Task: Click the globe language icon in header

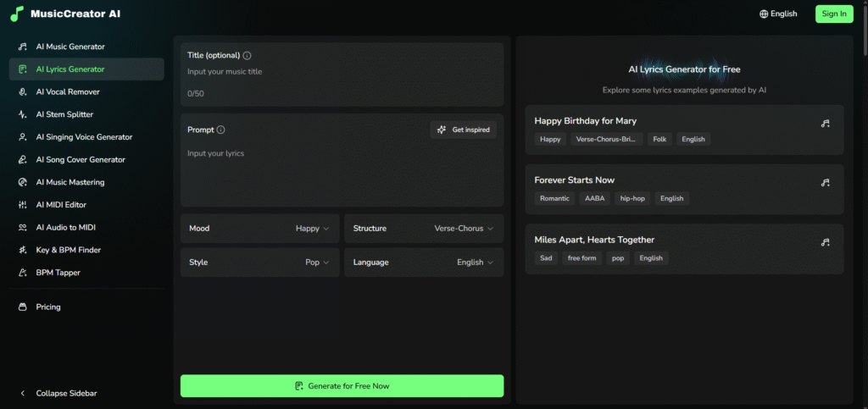Action: [764, 14]
